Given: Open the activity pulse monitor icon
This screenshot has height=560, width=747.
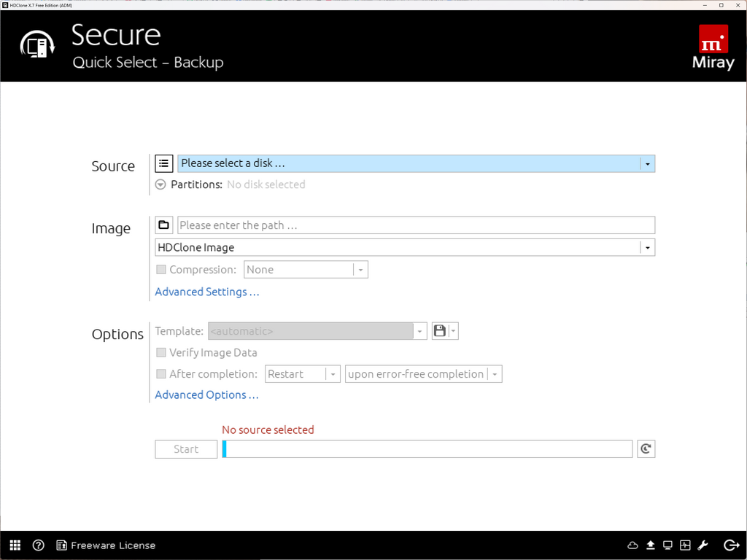Looking at the screenshot, I should click(x=685, y=545).
